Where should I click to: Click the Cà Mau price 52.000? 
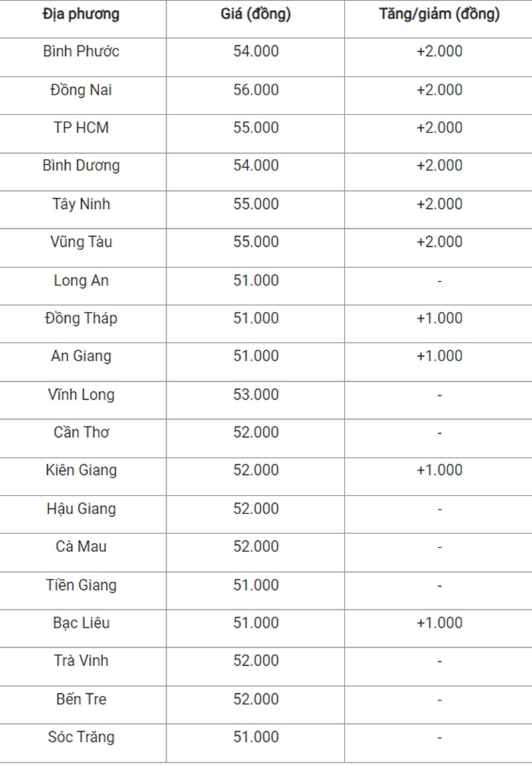pyautogui.click(x=255, y=546)
